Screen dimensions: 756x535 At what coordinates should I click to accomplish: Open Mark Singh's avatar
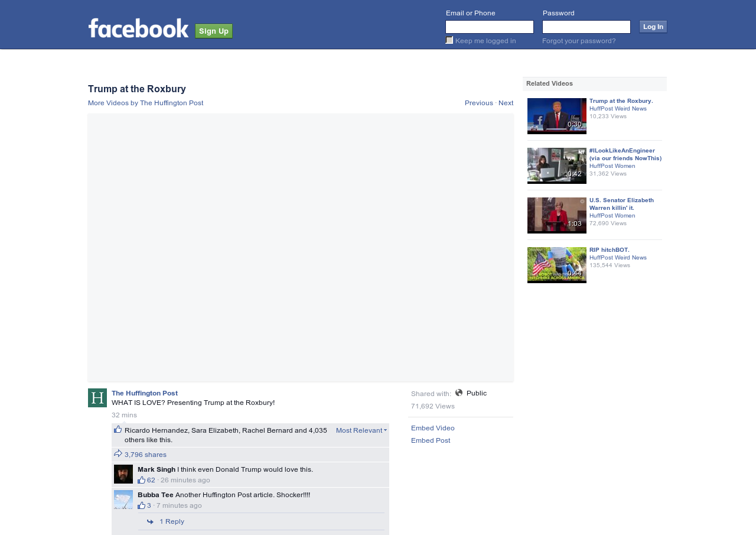123,474
